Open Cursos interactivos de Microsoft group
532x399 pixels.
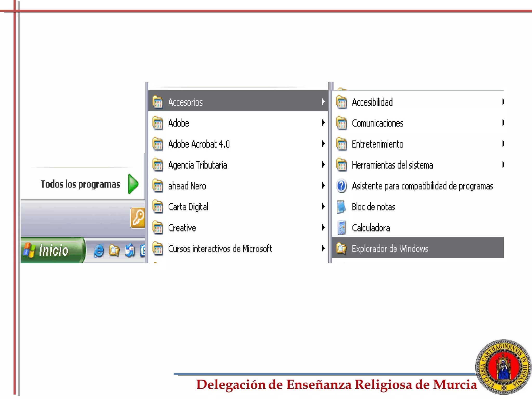[220, 249]
